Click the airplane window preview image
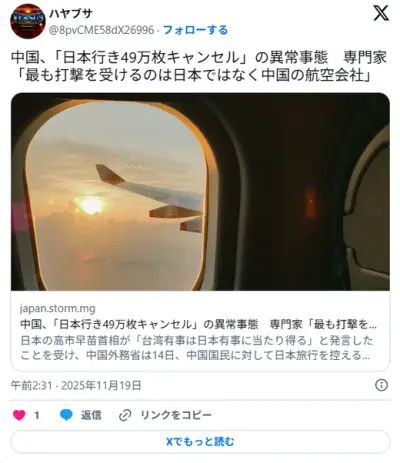This screenshot has height=463, width=400. pos(200,192)
